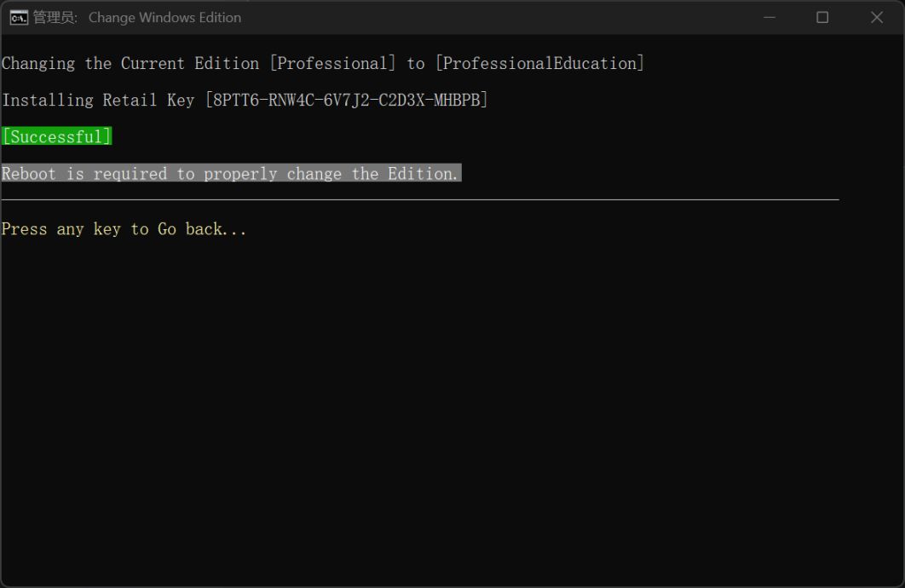905x588 pixels.
Task: Click the horizontal separator line
Action: (x=419, y=200)
